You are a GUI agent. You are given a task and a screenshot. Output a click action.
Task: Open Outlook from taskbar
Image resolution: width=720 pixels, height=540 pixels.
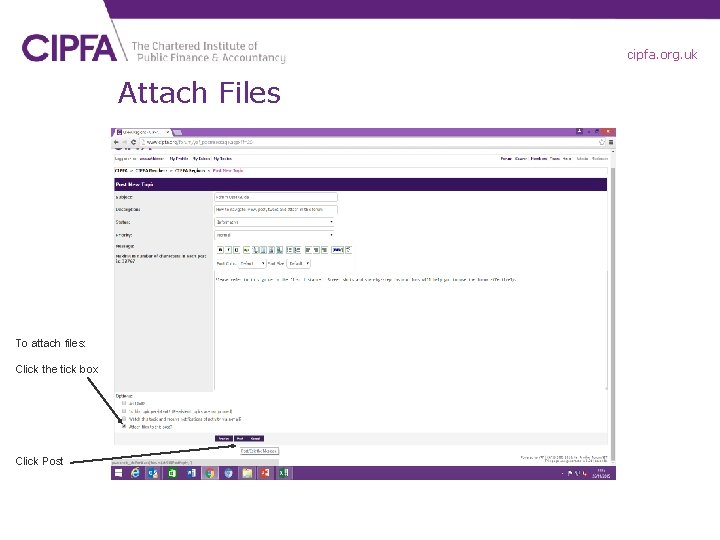pyautogui.click(x=153, y=473)
